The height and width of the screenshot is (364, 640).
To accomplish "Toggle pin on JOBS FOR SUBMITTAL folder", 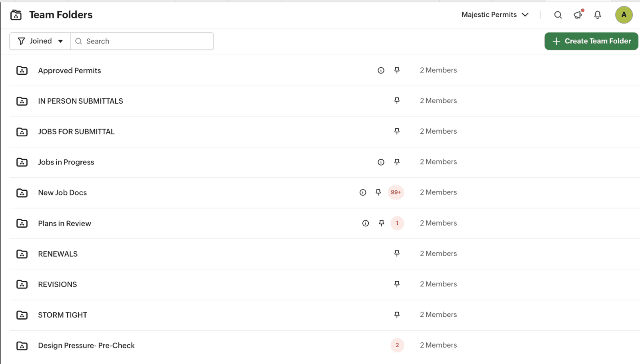I will pos(397,131).
